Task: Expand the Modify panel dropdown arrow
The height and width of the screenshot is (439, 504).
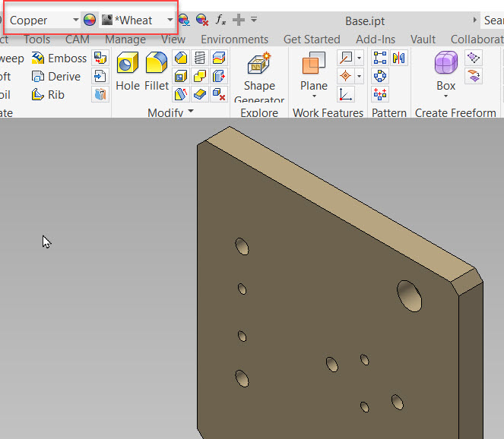Action: point(191,112)
